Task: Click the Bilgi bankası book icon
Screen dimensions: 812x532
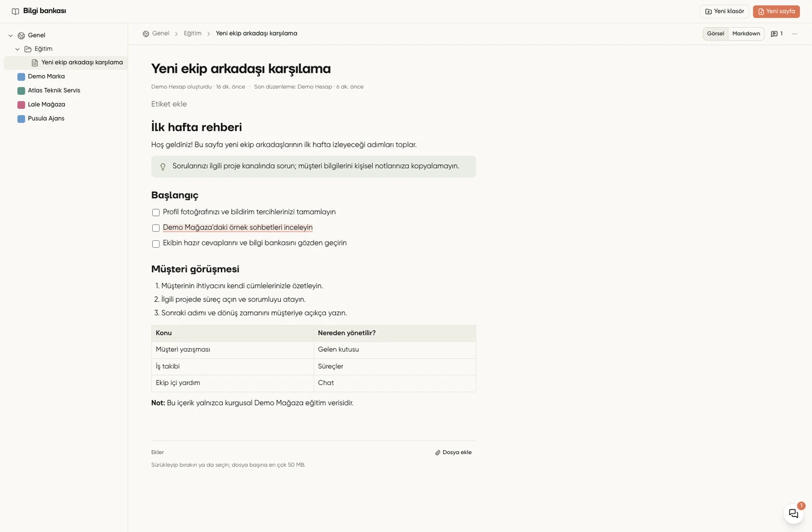Action: click(x=15, y=11)
